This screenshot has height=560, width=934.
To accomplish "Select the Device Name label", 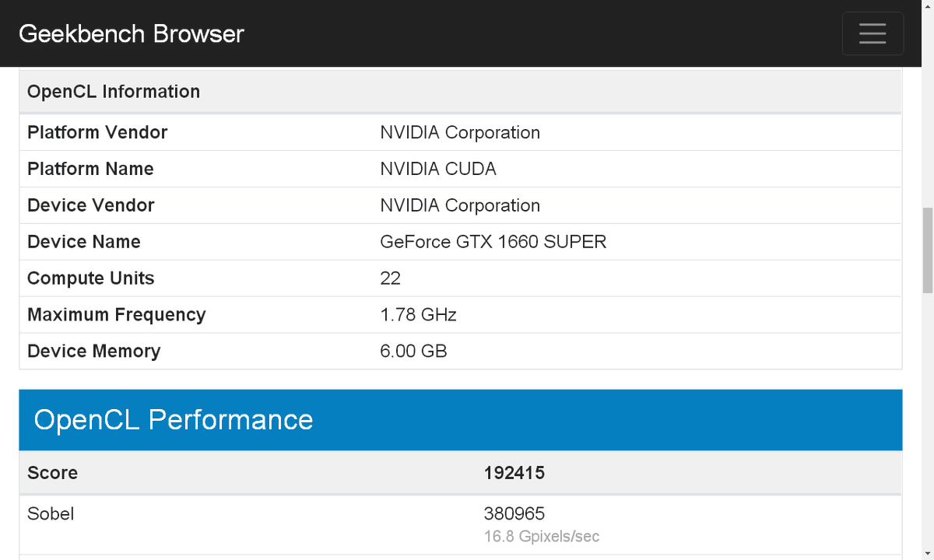I will (x=84, y=242).
